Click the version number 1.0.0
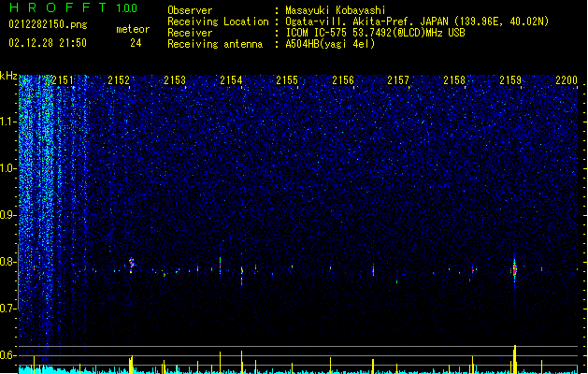 [x=127, y=8]
